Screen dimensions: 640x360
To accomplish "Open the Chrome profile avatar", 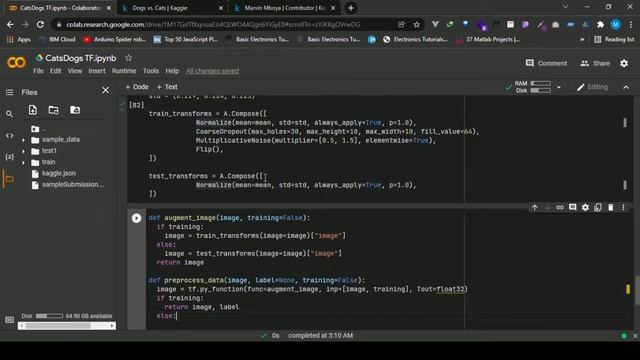I will (x=616, y=25).
